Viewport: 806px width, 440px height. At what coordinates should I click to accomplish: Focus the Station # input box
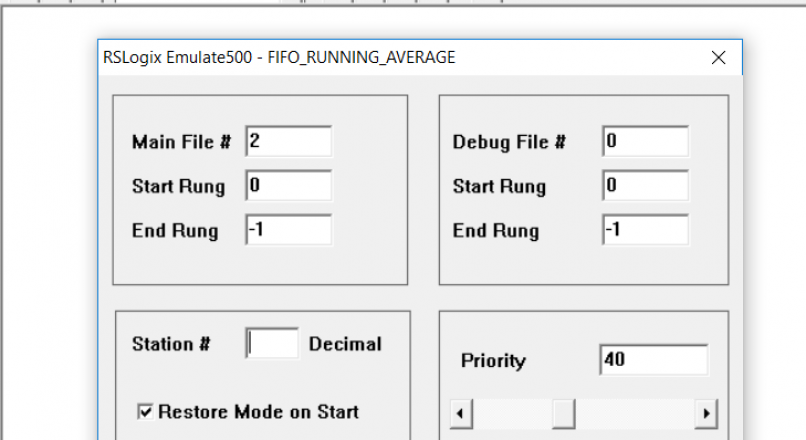pyautogui.click(x=272, y=343)
